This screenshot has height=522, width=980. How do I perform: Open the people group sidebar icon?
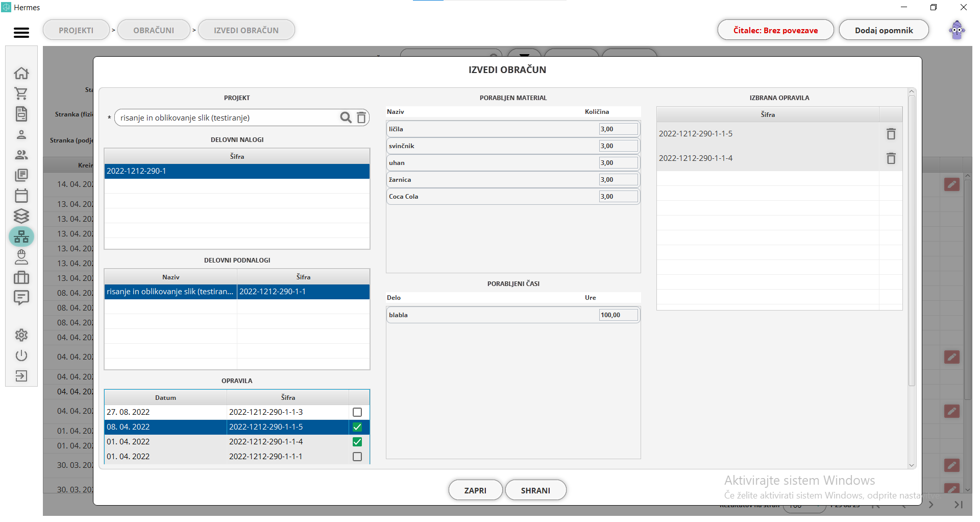pyautogui.click(x=21, y=155)
